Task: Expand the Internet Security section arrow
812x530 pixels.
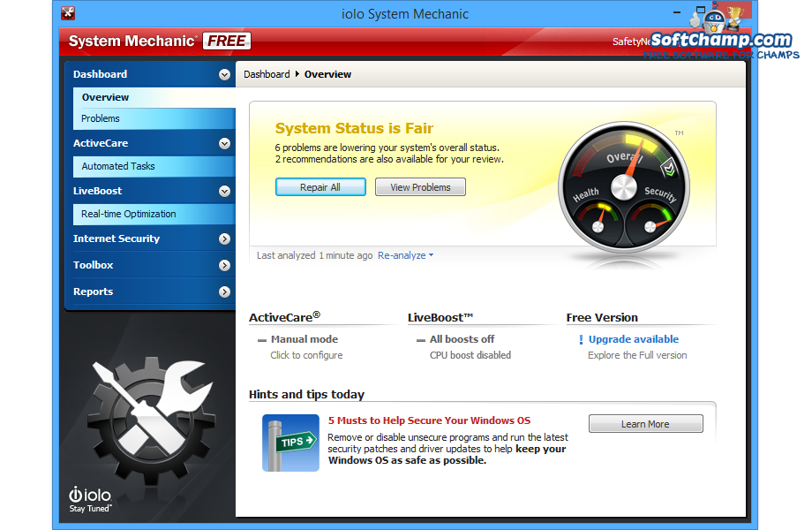Action: (x=224, y=238)
